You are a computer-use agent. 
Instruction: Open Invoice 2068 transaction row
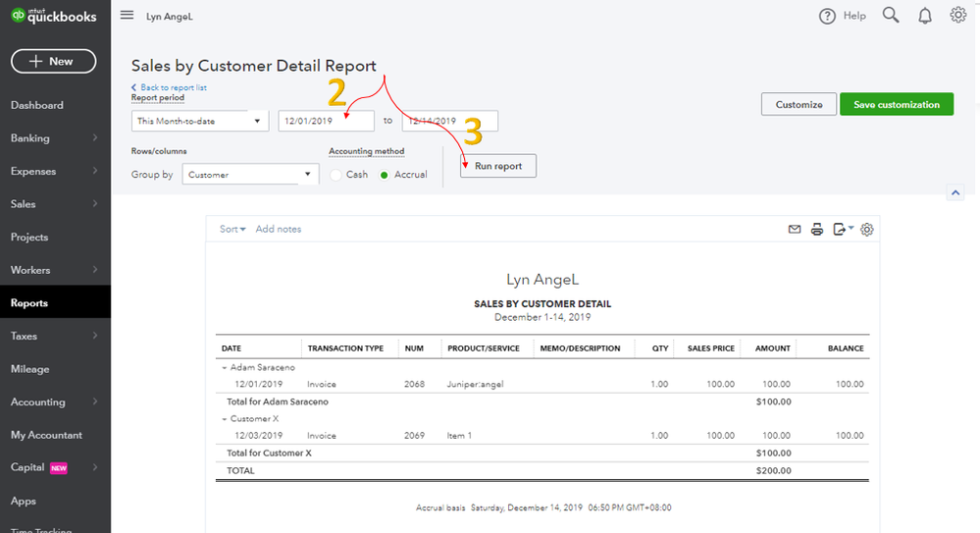click(542, 384)
